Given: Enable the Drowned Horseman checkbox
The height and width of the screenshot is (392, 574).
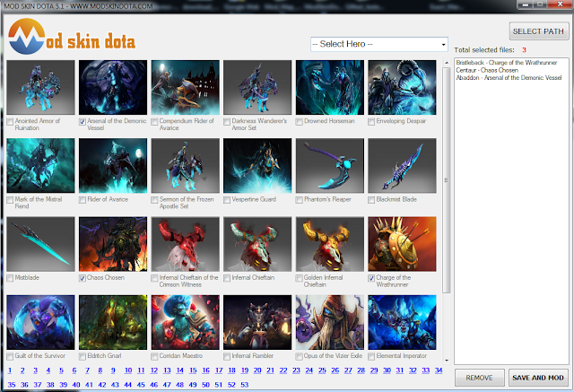Looking at the screenshot, I should pyautogui.click(x=299, y=121).
